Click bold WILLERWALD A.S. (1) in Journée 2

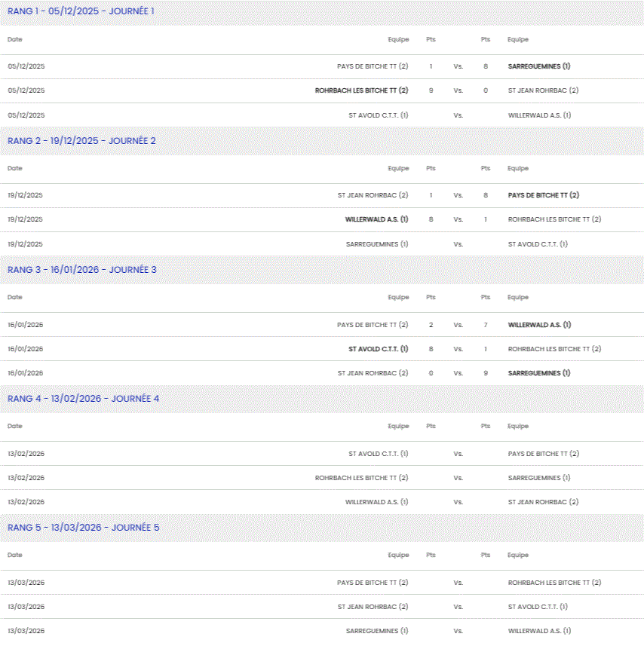(x=376, y=219)
